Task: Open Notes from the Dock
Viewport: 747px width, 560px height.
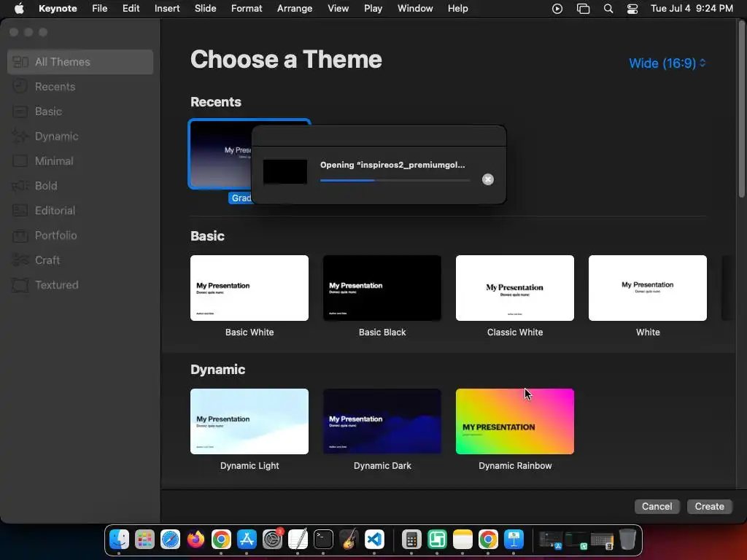Action: (462, 540)
